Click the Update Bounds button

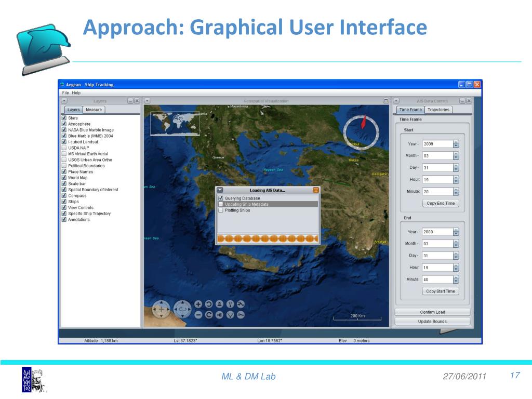click(433, 321)
